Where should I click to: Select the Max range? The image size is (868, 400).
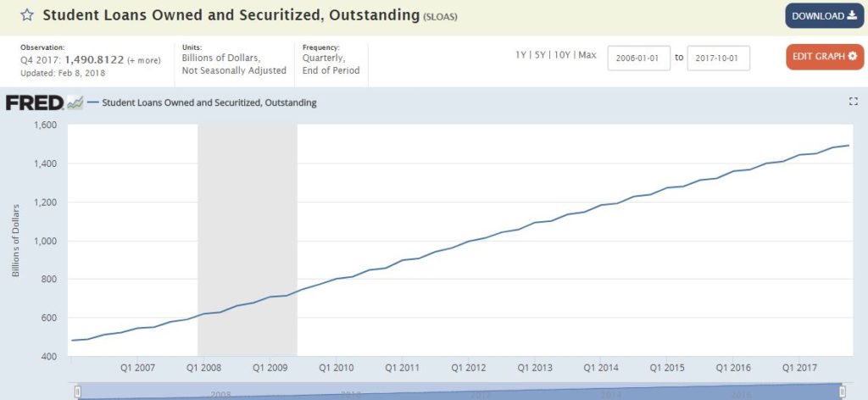click(x=587, y=55)
